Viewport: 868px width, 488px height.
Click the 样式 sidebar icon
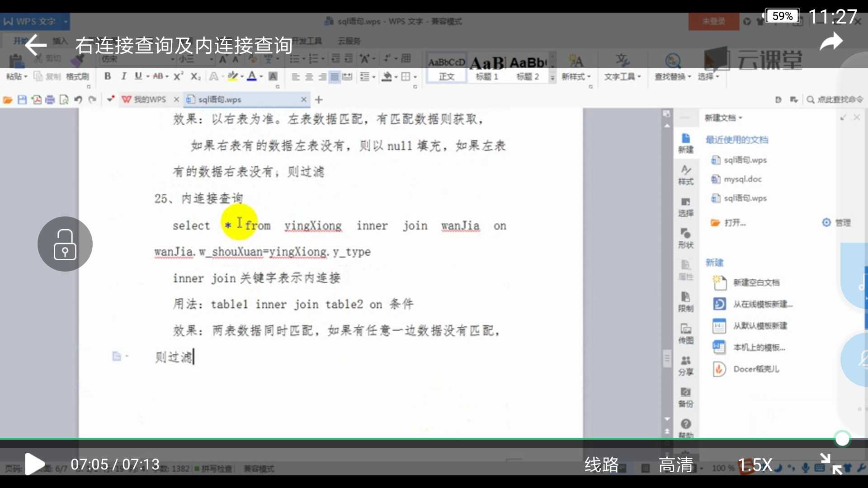pyautogui.click(x=685, y=175)
